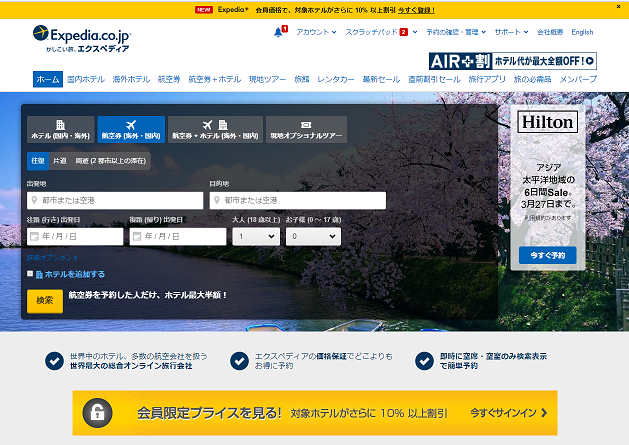Select the 現地オプショナルツアー search tab
This screenshot has width=629, height=445.
[x=306, y=130]
